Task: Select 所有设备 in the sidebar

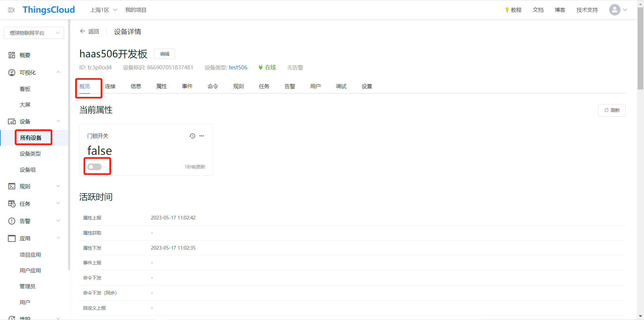Action: [x=31, y=138]
